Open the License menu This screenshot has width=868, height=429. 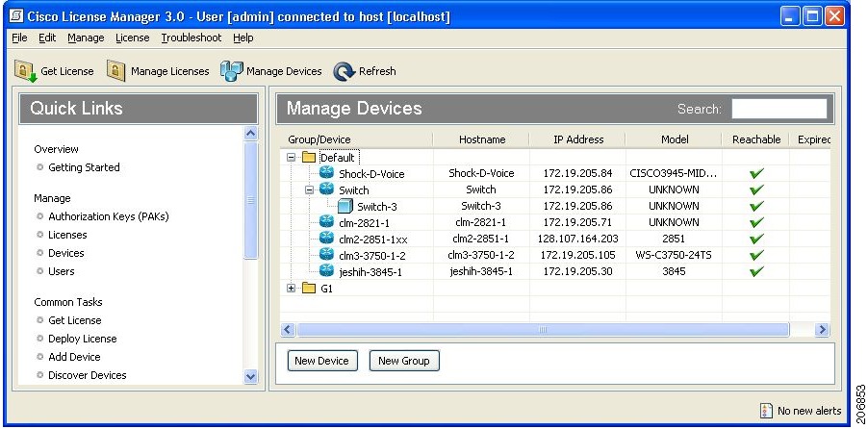tap(132, 38)
